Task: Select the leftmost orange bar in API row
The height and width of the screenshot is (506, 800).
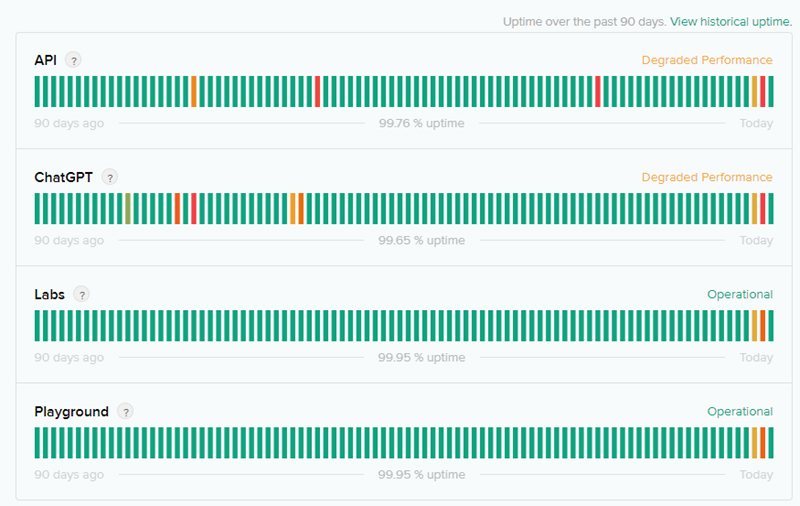Action: [x=194, y=92]
